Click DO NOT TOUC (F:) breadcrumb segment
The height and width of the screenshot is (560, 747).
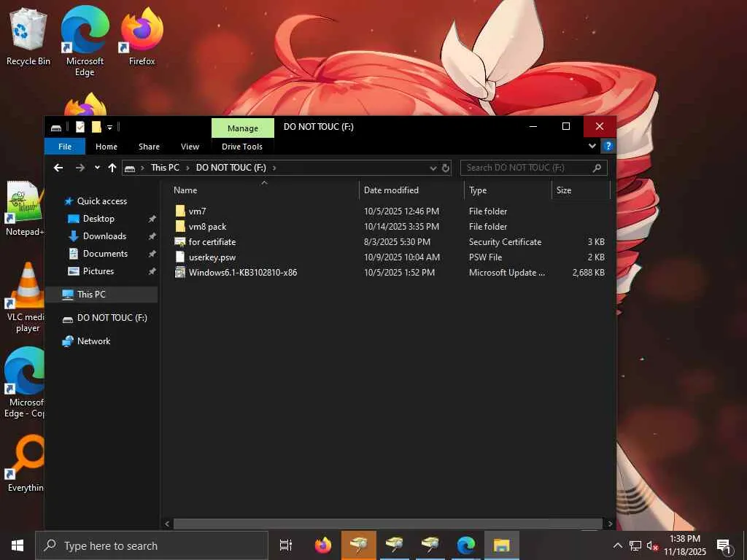231,168
